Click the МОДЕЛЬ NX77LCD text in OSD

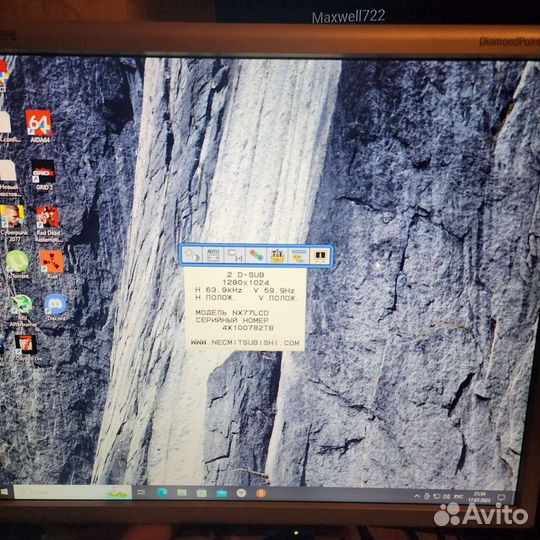(x=232, y=313)
